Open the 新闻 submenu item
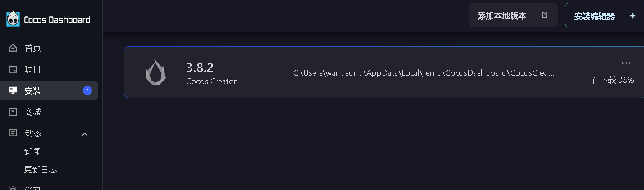 coord(32,152)
